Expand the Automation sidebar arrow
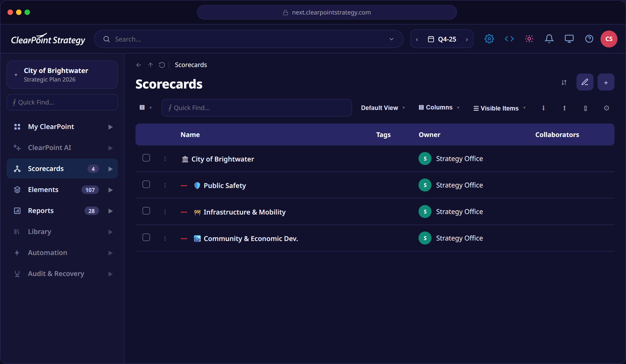 click(x=110, y=253)
